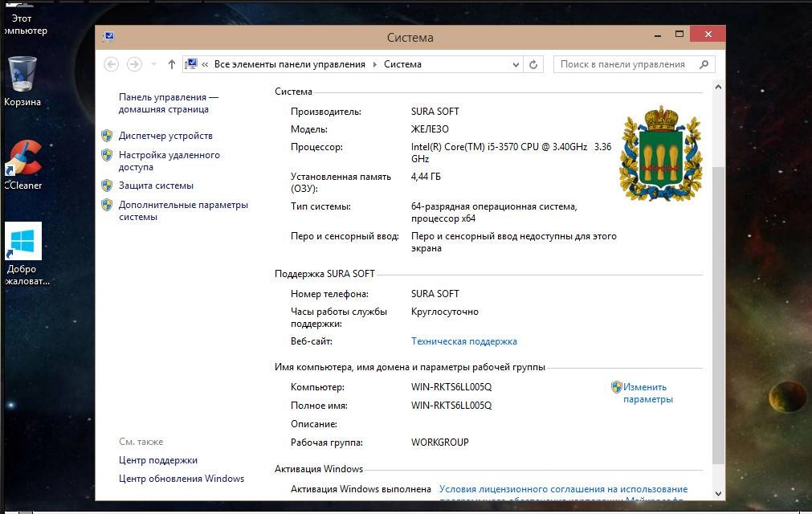This screenshot has height=514, width=812.
Task: Click the vertical scrollbar thumb
Action: coord(718,315)
